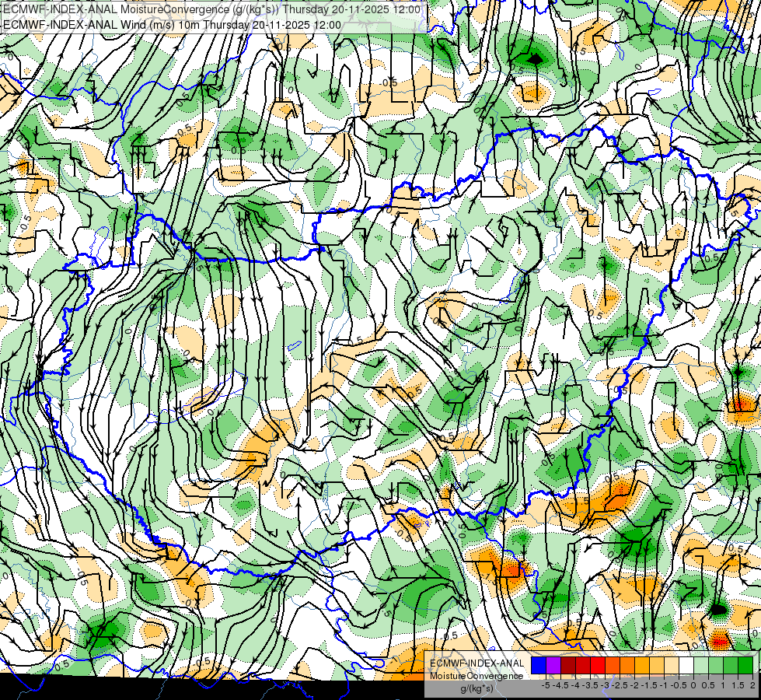The width and height of the screenshot is (761, 700).
Task: Click the ECMWF-INDEX-ANAL label in the legend
Action: [x=476, y=663]
